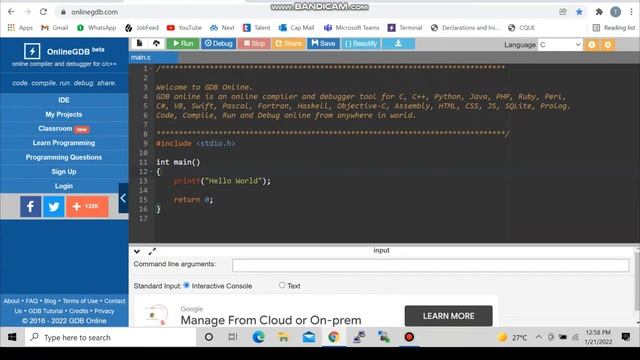Expand the input panel to fullscreen
The image size is (640, 360).
click(x=152, y=251)
